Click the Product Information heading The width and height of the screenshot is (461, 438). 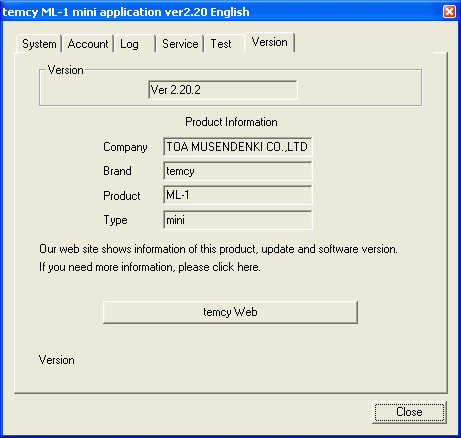[x=231, y=122]
